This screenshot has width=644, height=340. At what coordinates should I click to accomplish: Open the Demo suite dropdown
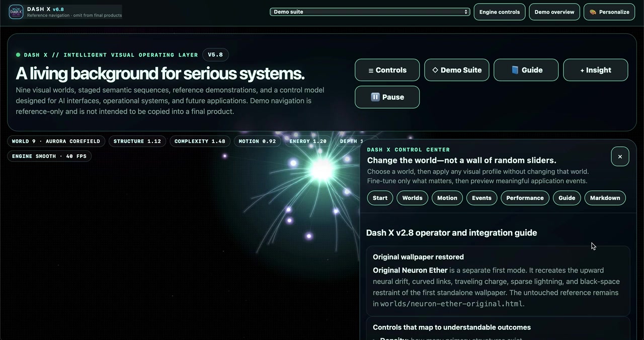click(370, 12)
